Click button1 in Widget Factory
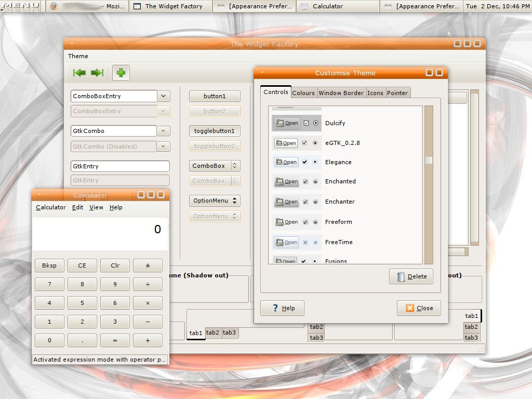 click(x=215, y=96)
